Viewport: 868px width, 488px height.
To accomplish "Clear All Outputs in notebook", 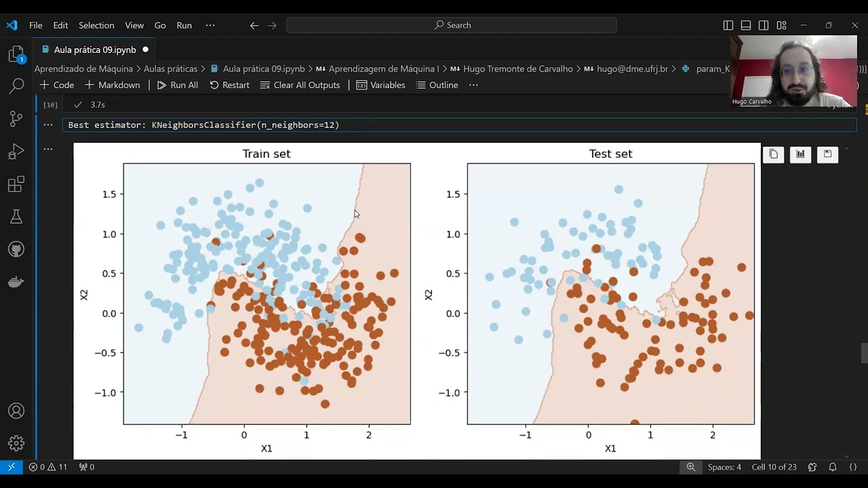I will click(300, 85).
